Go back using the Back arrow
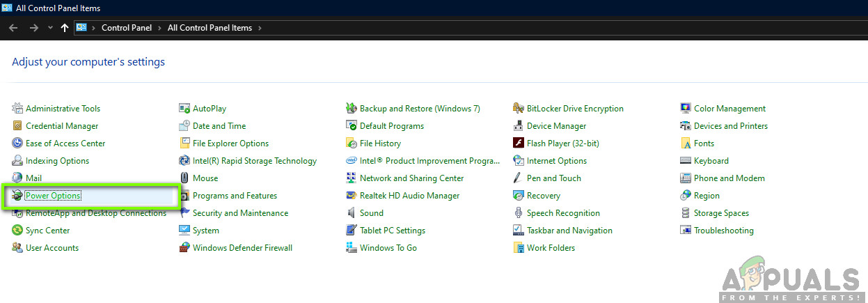868x303 pixels. (13, 28)
